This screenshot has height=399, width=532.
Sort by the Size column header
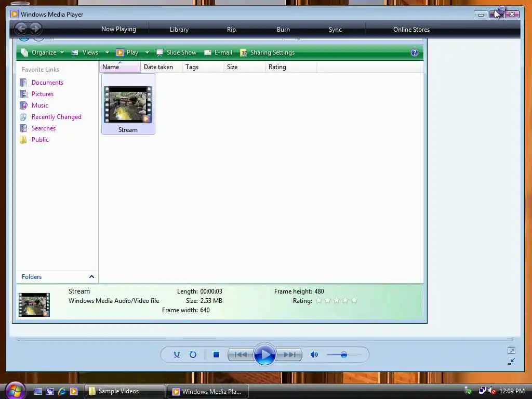(244, 67)
